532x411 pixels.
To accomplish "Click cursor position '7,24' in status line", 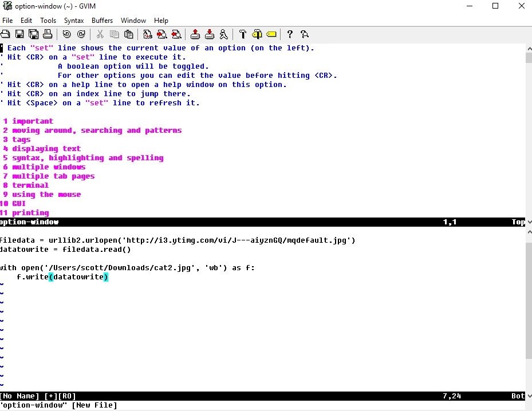I will (x=452, y=396).
